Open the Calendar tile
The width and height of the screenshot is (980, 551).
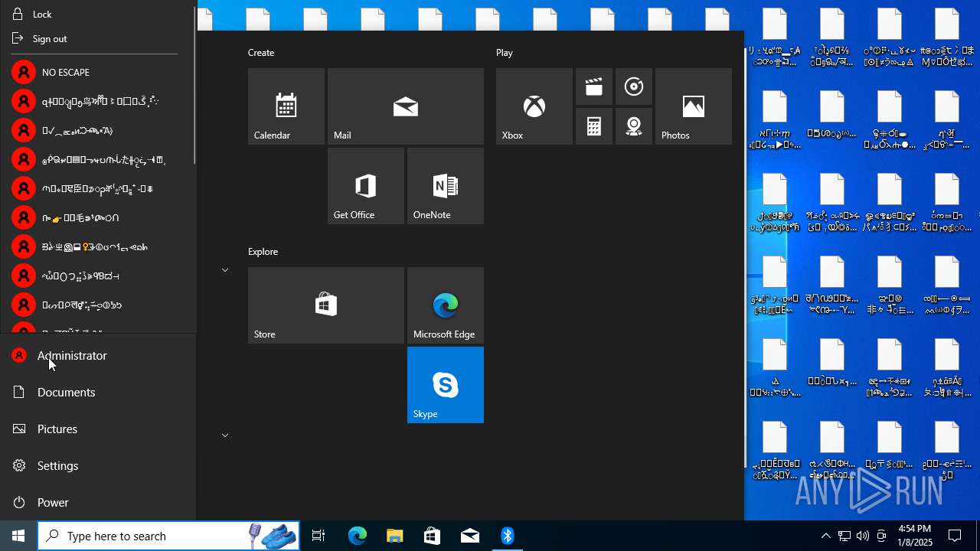pyautogui.click(x=286, y=106)
